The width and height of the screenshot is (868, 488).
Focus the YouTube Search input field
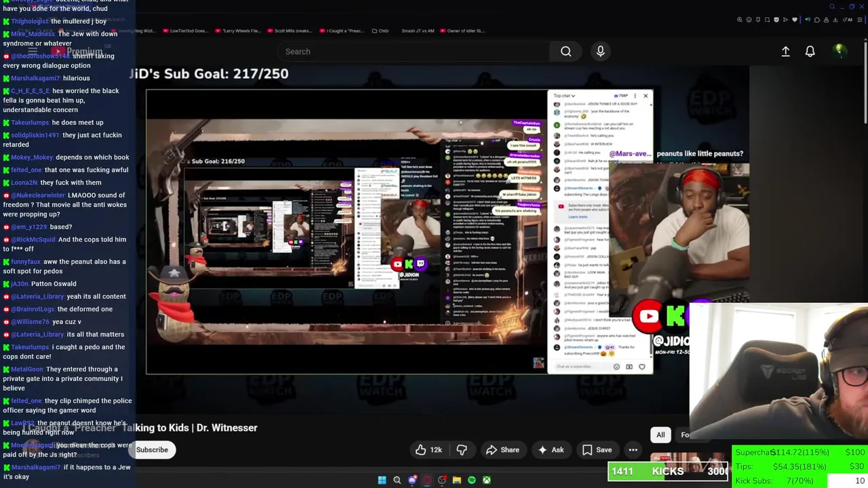[x=415, y=52]
